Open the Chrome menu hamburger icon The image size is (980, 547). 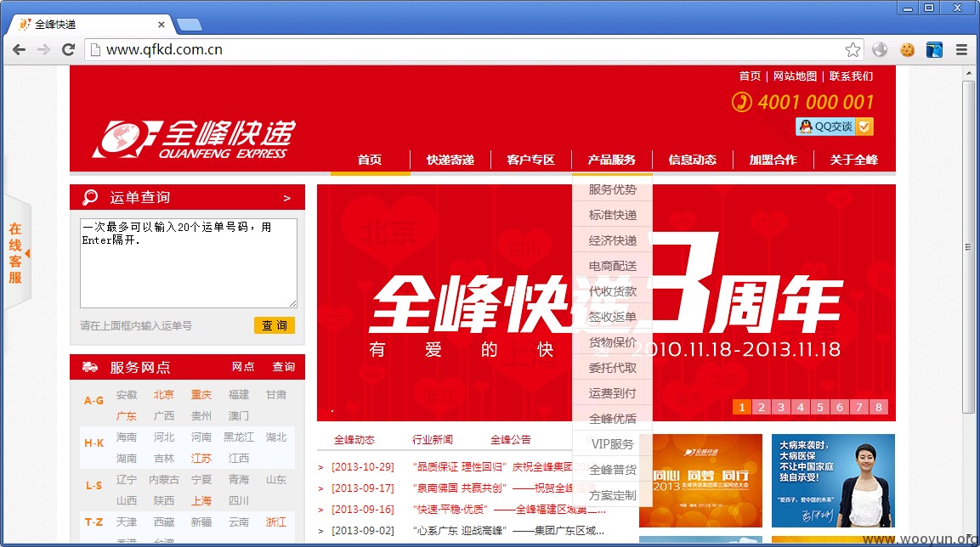click(961, 49)
